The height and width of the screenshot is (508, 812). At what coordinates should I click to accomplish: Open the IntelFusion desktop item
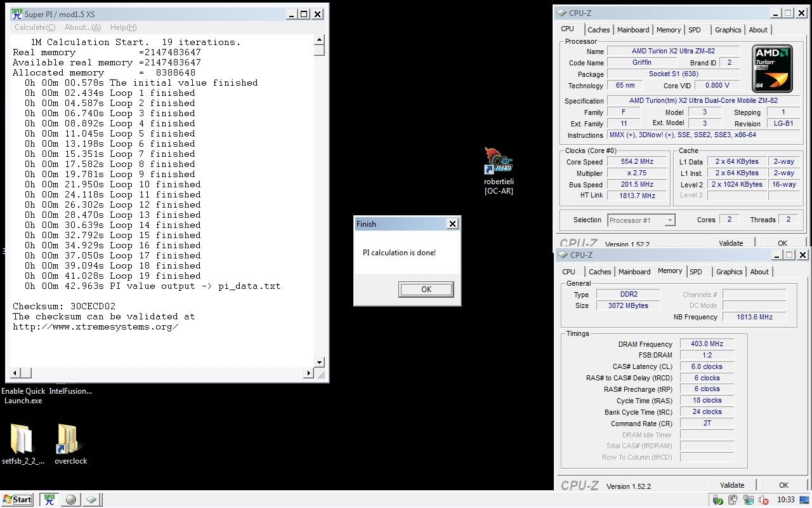[x=70, y=391]
